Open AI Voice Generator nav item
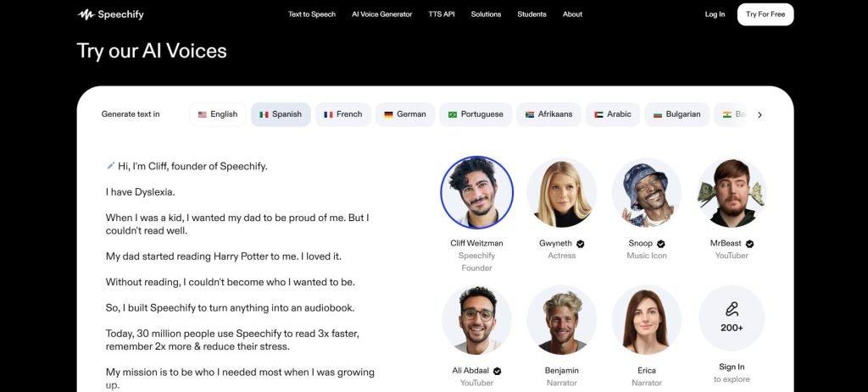The height and width of the screenshot is (392, 868). click(x=382, y=14)
